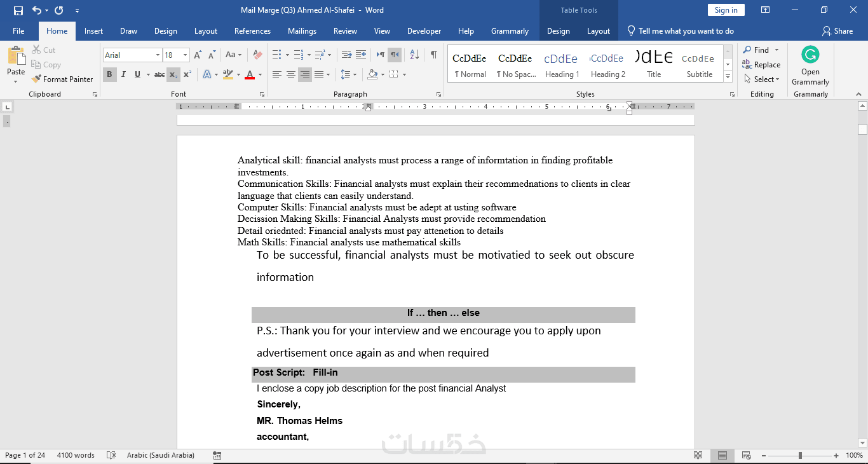Viewport: 868px width, 464px height.
Task: Switch to the Insert tab
Action: (93, 31)
